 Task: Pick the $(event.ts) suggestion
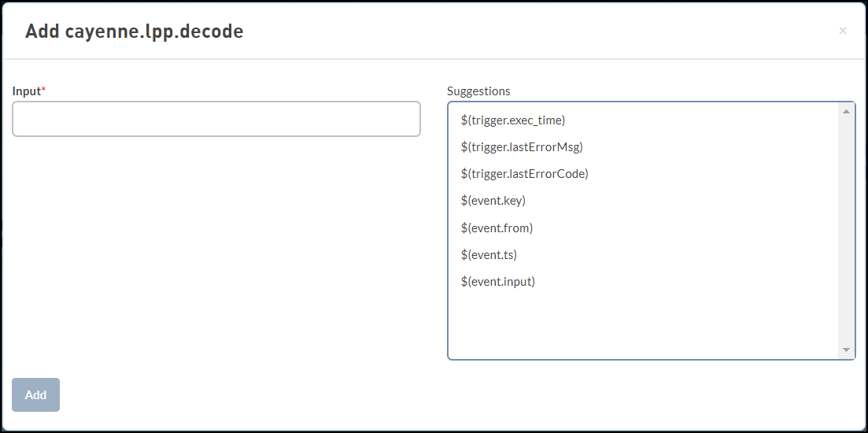(488, 255)
